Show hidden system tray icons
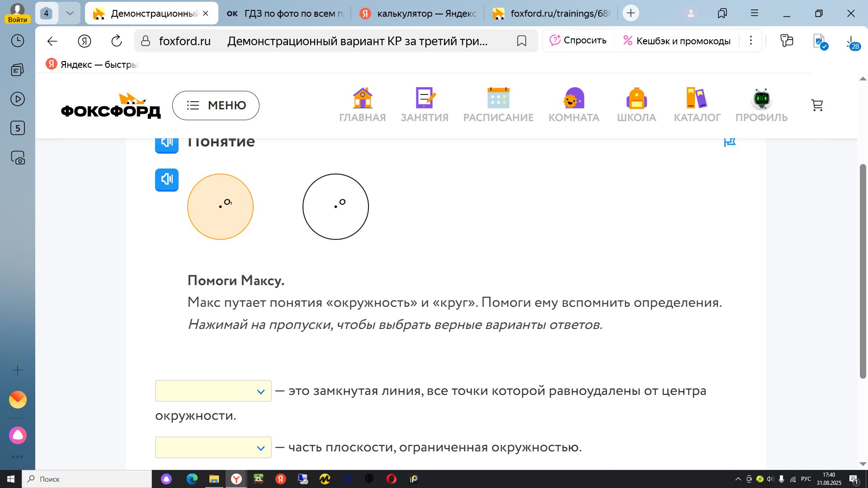 (x=738, y=479)
